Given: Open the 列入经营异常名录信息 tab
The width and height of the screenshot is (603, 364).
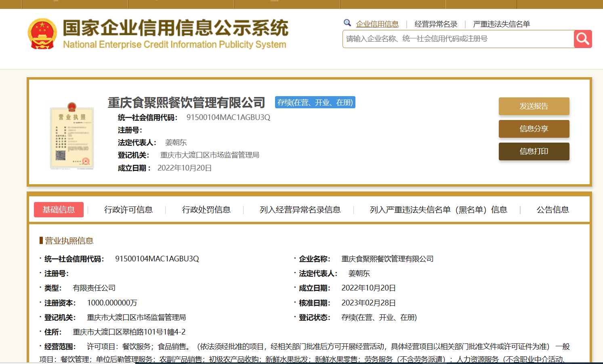Looking at the screenshot, I should pyautogui.click(x=300, y=210).
